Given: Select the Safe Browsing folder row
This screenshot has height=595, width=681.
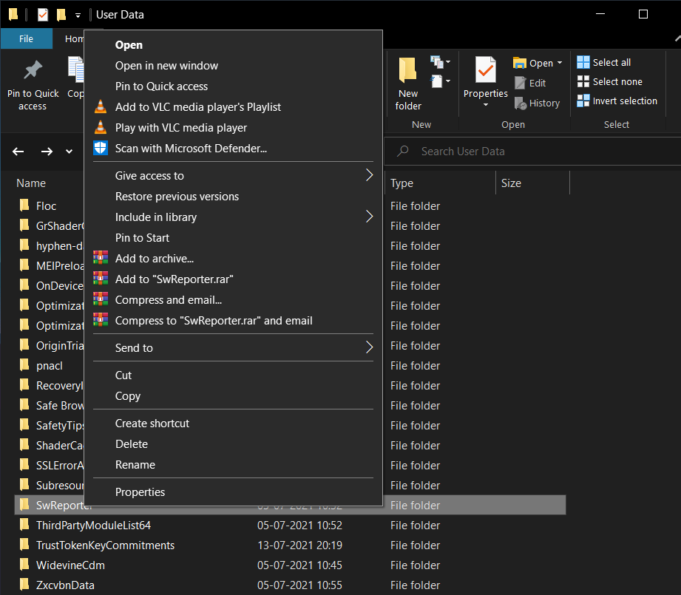Looking at the screenshot, I should point(60,406).
